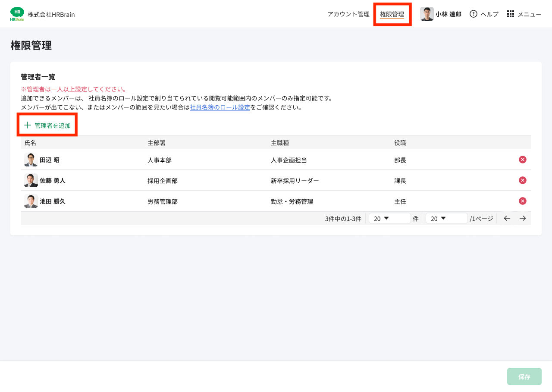552x392 pixels.
Task: Open the menu via the grid メニュー icon
Action: (x=511, y=14)
